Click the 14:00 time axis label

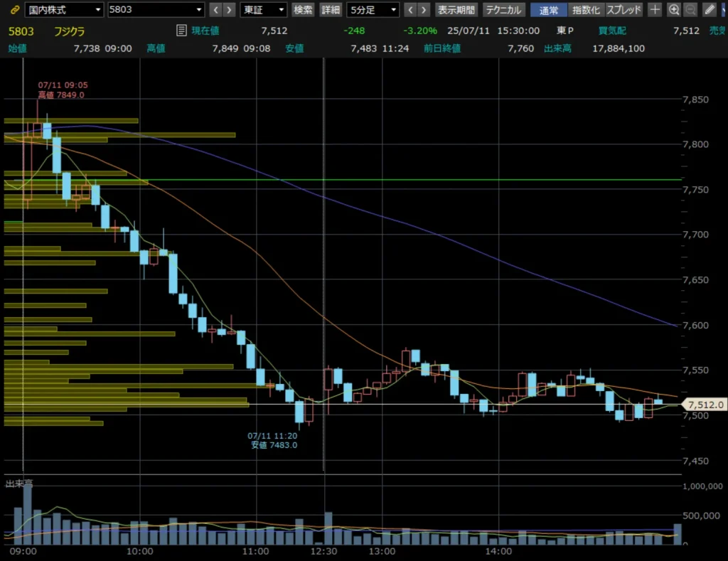click(x=498, y=551)
